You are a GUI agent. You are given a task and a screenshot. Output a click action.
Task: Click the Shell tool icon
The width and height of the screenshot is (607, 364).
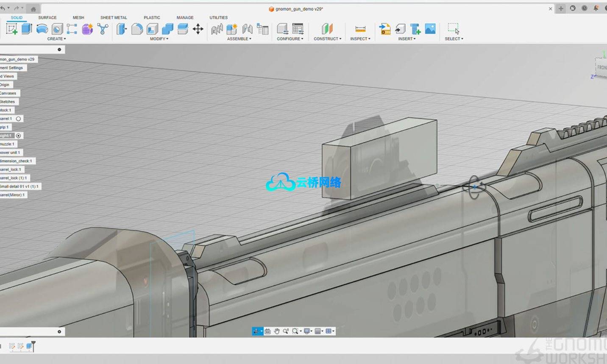(152, 29)
